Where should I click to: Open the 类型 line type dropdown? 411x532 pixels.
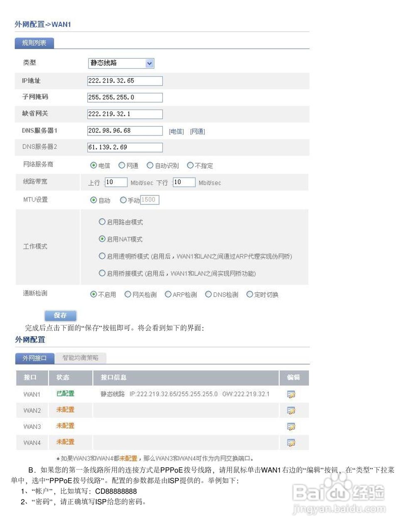click(x=149, y=63)
